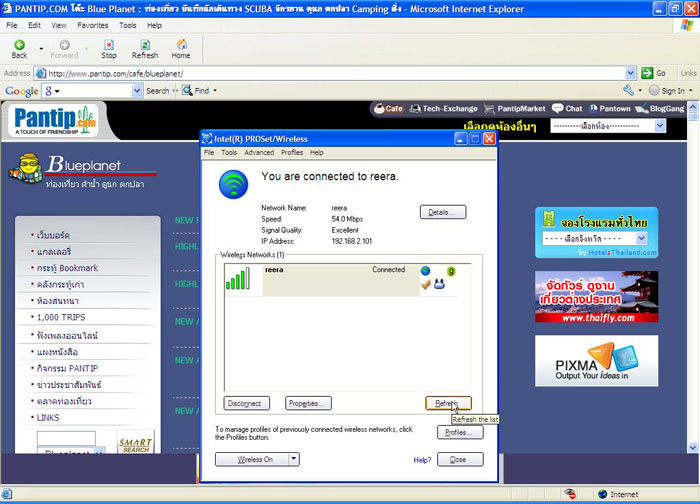Image resolution: width=700 pixels, height=504 pixels.
Task: Open Advanced menu in Intel PROSet
Action: click(x=259, y=153)
